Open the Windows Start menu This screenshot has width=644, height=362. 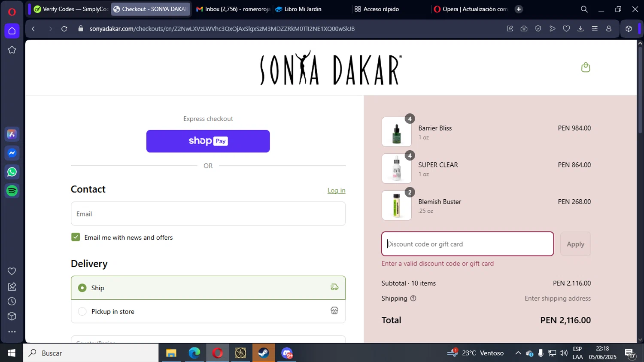point(12,353)
